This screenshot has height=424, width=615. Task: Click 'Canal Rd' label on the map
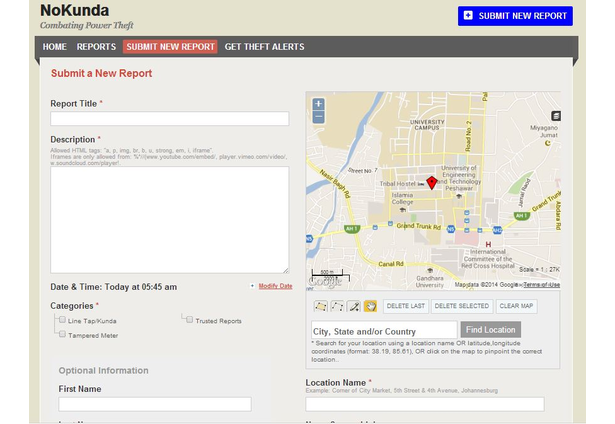coord(391,264)
